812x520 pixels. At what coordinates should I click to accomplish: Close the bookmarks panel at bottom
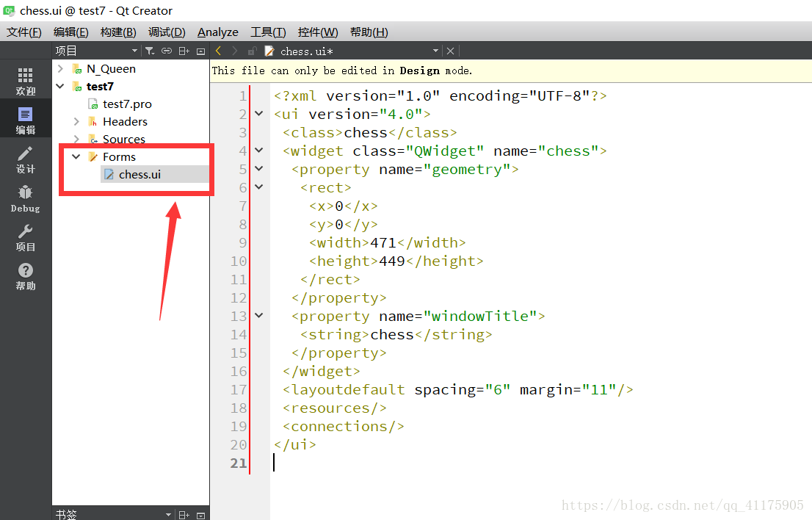coord(201,515)
